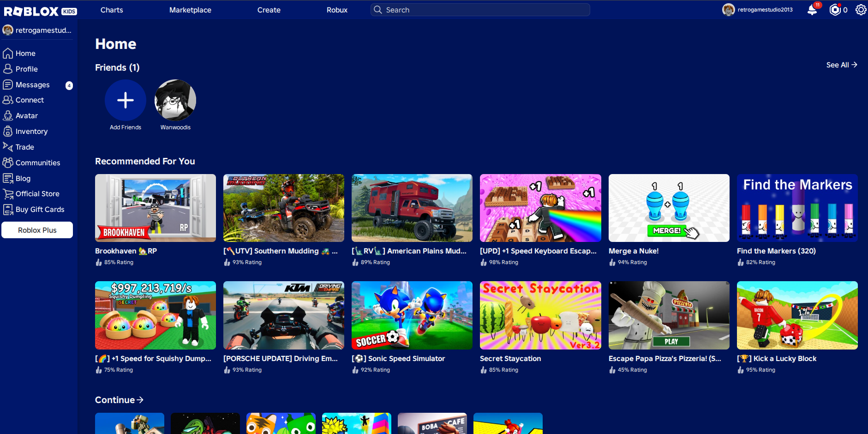The height and width of the screenshot is (434, 868).
Task: Open Southern Mudding UTV game thumbnail
Action: (284, 208)
